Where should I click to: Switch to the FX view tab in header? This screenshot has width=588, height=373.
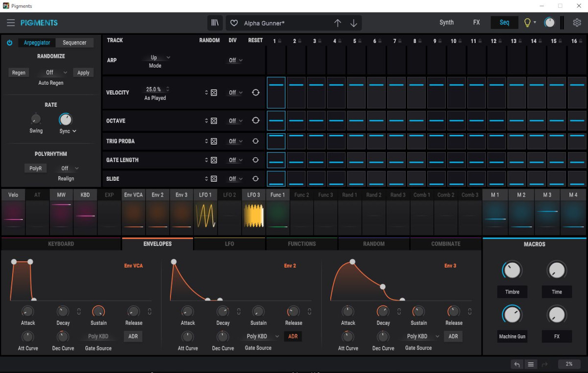click(476, 23)
